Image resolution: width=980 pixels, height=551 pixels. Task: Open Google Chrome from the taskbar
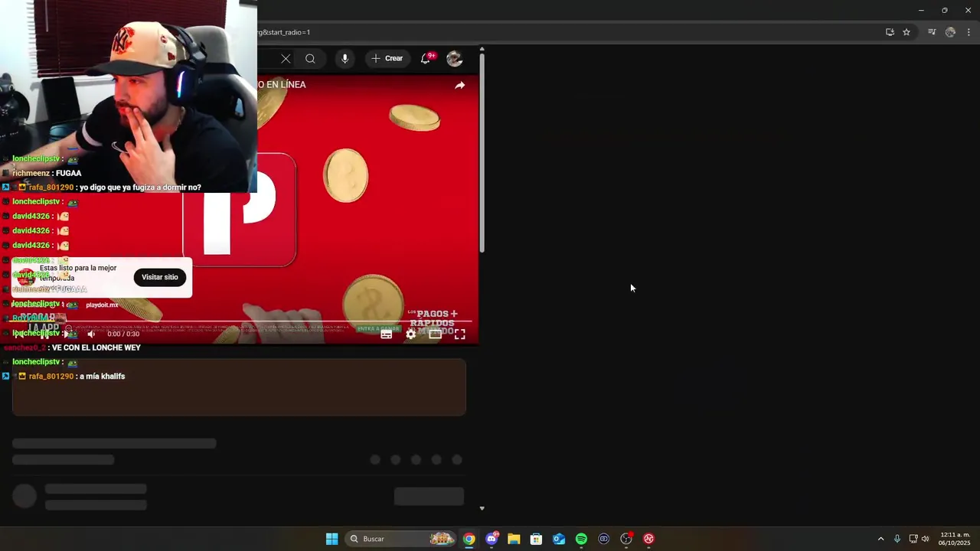[x=469, y=539]
